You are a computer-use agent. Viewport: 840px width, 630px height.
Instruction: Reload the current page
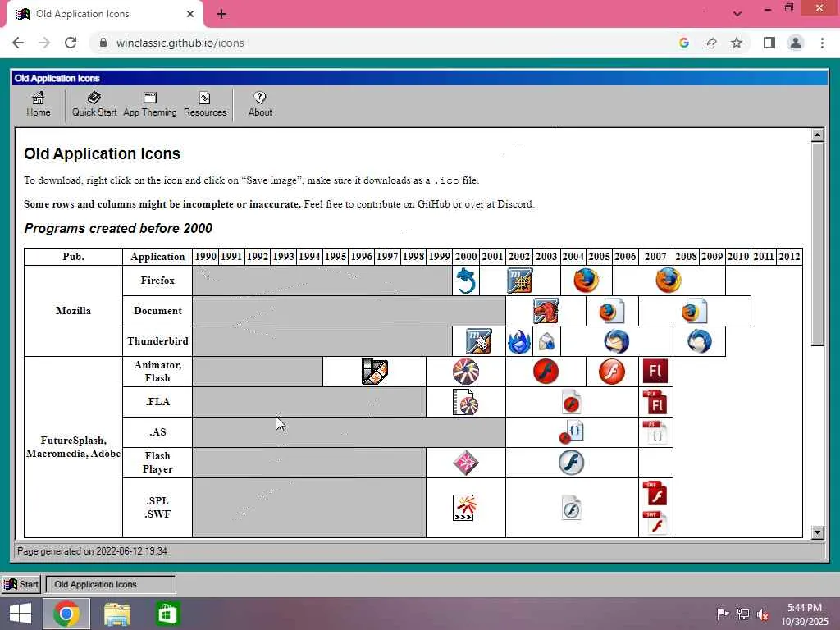click(71, 43)
